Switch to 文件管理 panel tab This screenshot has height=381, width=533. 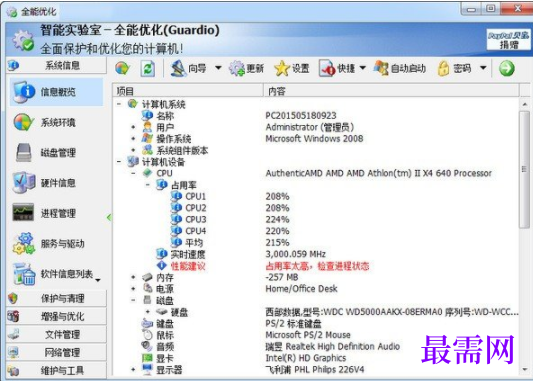tap(56, 334)
